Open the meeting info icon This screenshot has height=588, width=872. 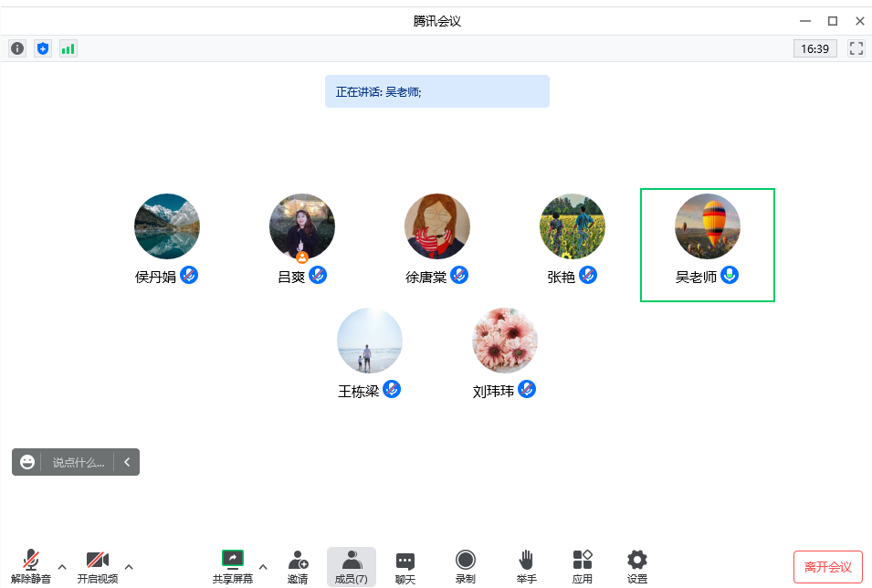coord(17,48)
